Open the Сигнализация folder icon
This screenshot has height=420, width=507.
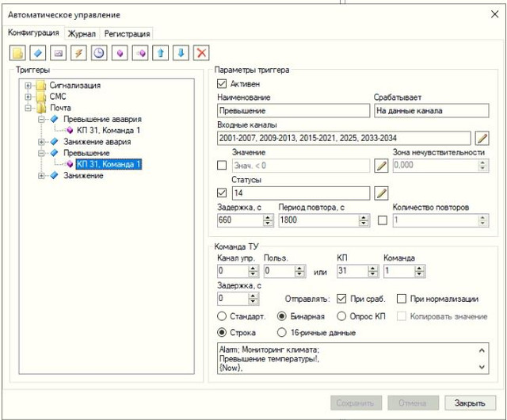point(41,86)
